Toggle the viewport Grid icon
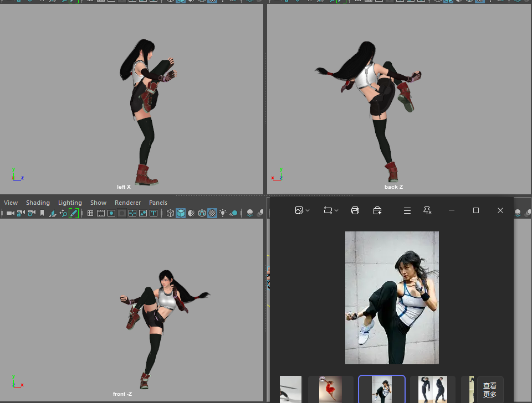The image size is (532, 403). coord(90,213)
